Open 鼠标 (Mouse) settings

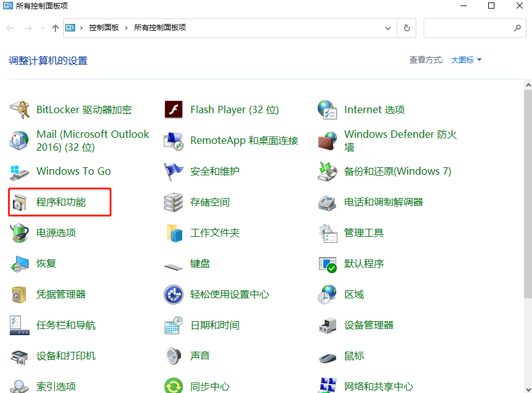click(x=354, y=355)
